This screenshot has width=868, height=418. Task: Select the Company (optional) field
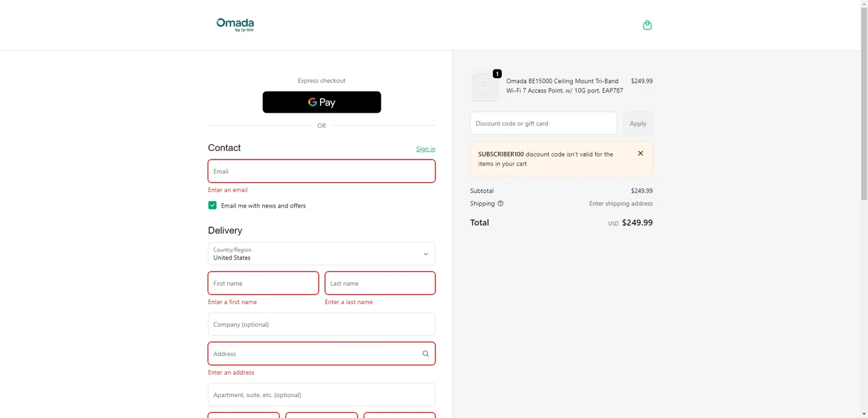coord(322,324)
